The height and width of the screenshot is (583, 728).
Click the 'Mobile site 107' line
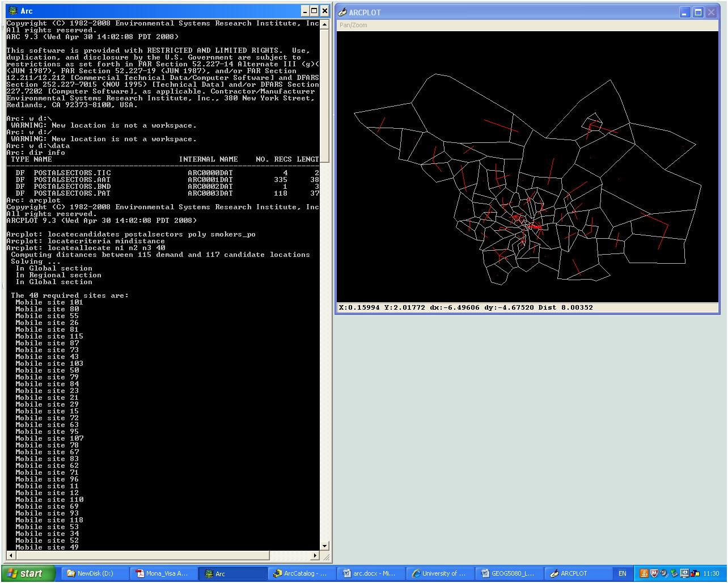pos(49,438)
